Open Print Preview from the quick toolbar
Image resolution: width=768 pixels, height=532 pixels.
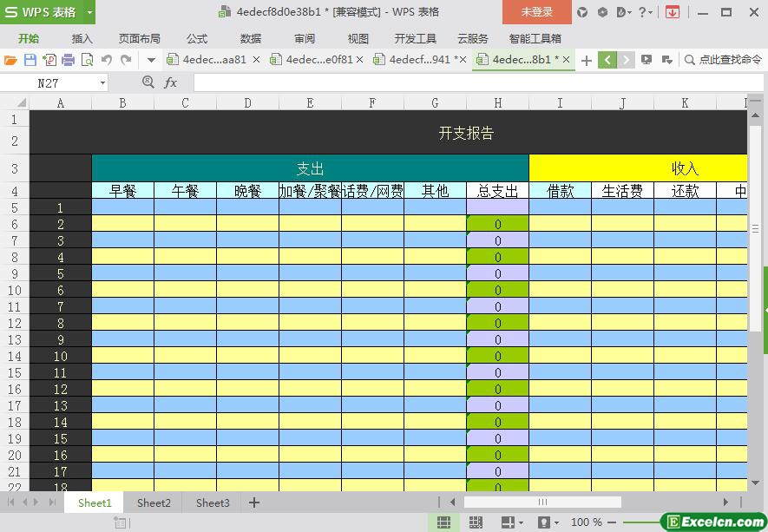click(87, 60)
